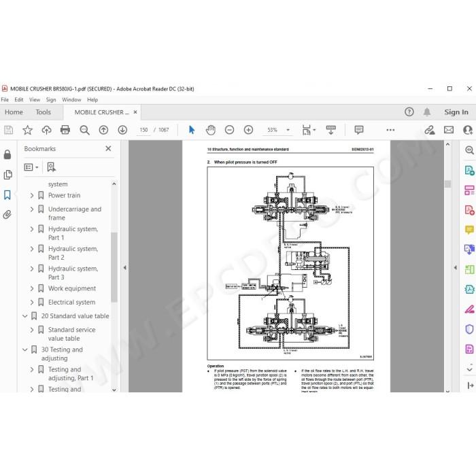Open bookmarks options dropdown
The height and width of the screenshot is (476, 476).
pos(31,167)
